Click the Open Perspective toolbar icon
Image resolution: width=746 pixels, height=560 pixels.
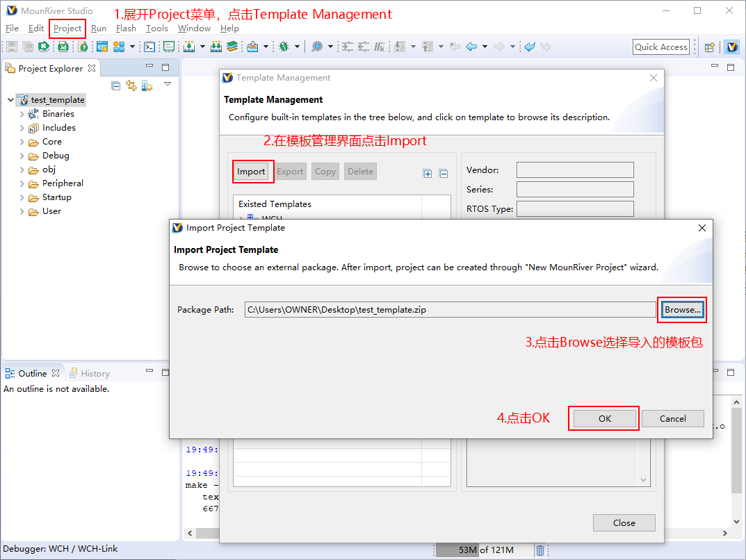pyautogui.click(x=709, y=47)
